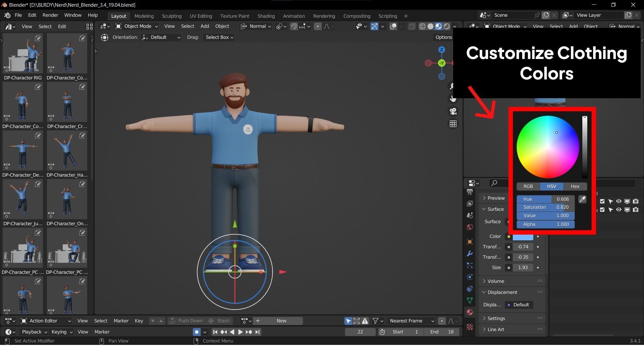The image size is (644, 362).
Task: Click the move view hand icon
Action: pyautogui.click(x=453, y=99)
